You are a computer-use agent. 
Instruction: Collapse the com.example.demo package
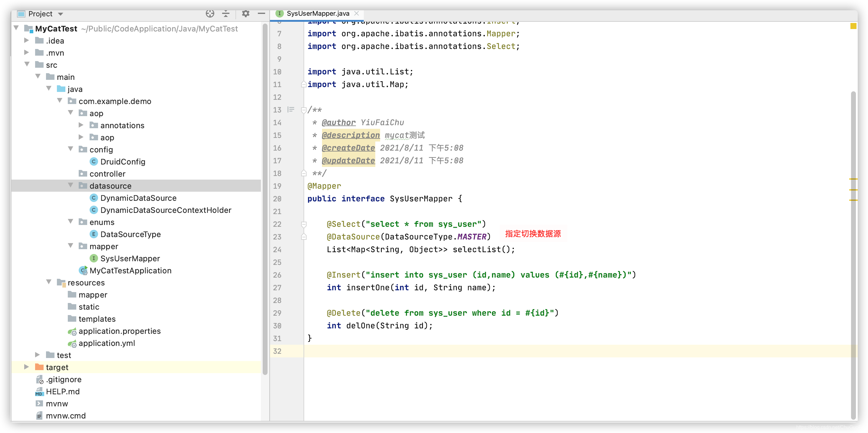pos(60,101)
